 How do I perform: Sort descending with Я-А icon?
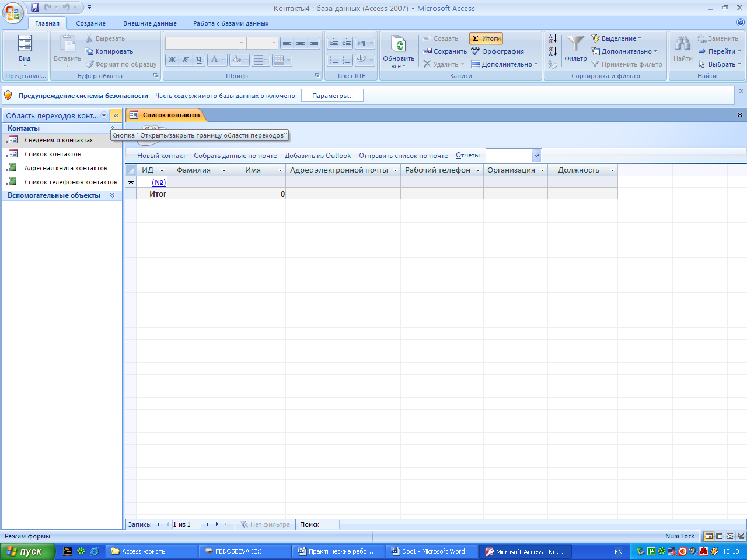tap(552, 51)
